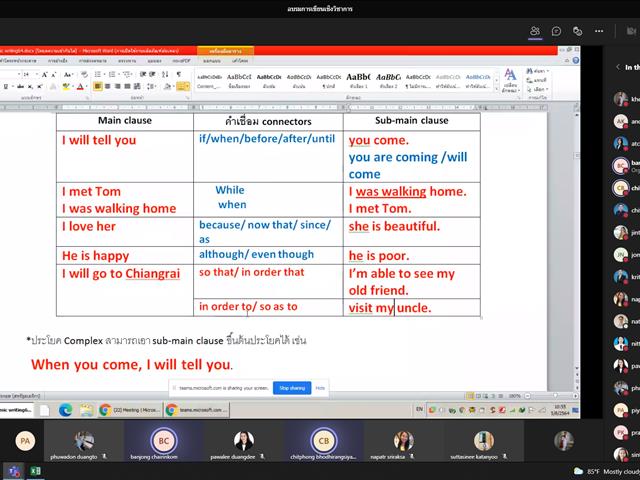Click the Teams more actions ellipsis
Viewport: 640px width, 480px height.
click(x=599, y=31)
